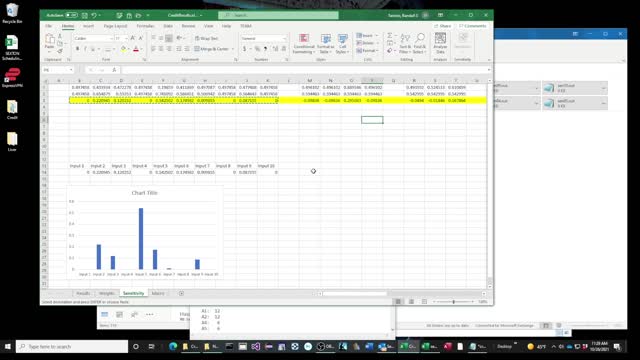The width and height of the screenshot is (640, 360).
Task: Click the Undo arrow icon
Action: pyautogui.click(x=94, y=15)
